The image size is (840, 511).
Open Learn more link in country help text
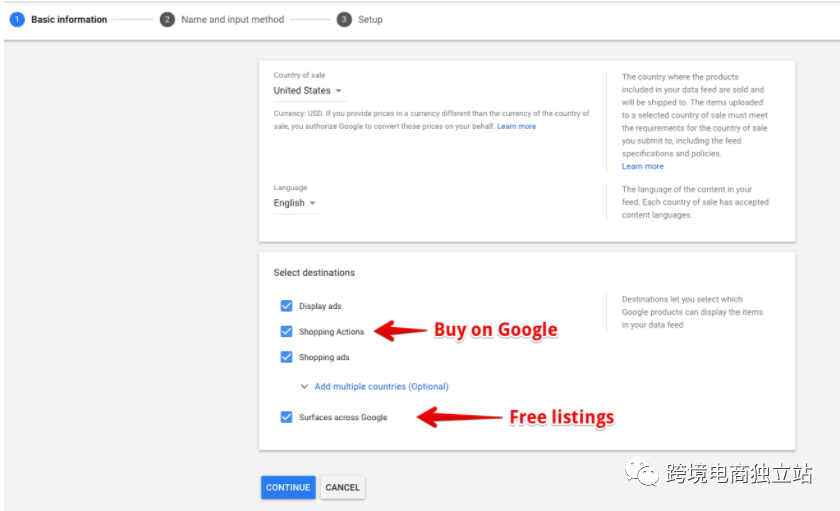pos(643,167)
